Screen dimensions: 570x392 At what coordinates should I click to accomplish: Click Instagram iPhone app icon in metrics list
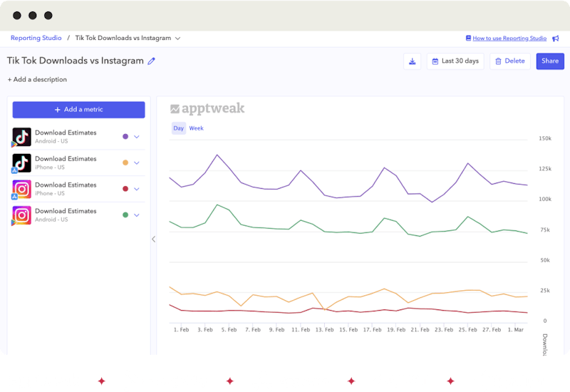22,189
